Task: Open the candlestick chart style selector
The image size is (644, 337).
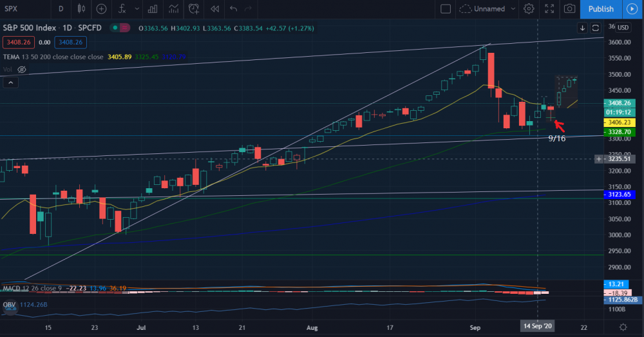Action: coord(80,9)
